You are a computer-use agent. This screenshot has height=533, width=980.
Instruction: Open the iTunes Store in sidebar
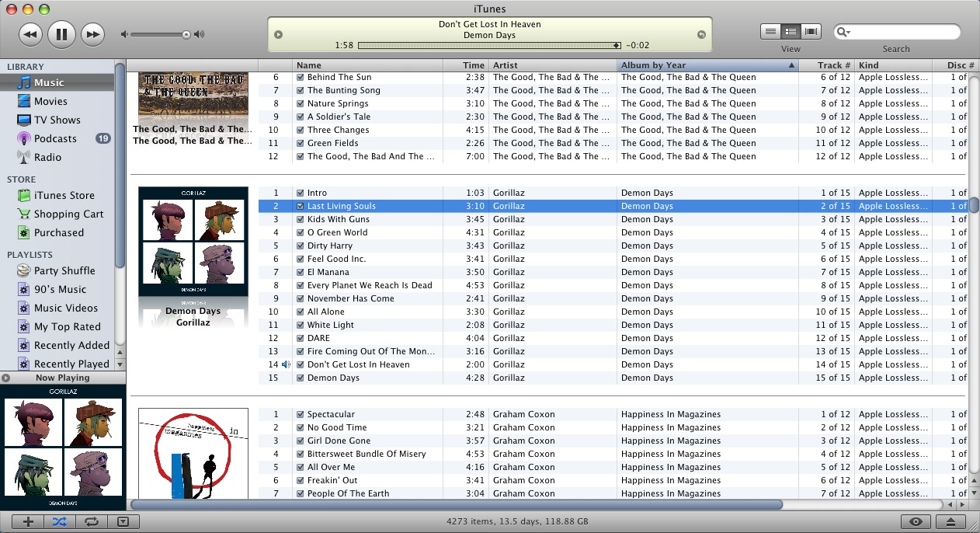pyautogui.click(x=64, y=196)
